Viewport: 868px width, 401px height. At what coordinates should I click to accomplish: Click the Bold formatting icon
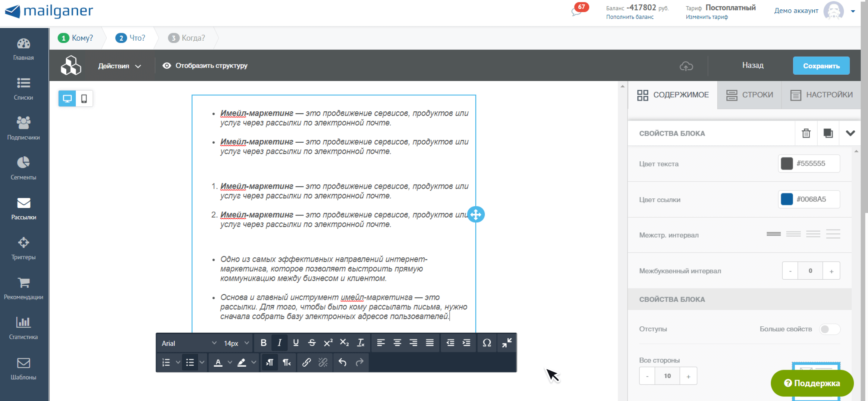[x=263, y=343]
